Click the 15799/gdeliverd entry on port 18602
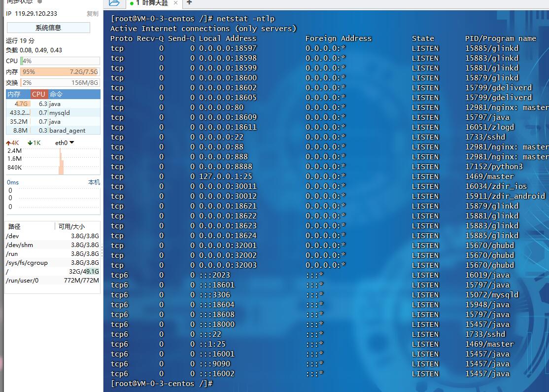 [499, 88]
